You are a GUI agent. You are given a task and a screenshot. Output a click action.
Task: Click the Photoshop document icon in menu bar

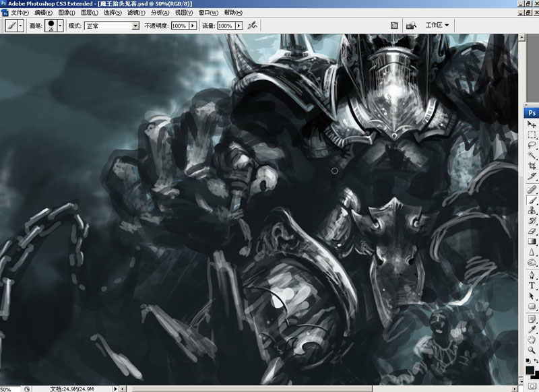point(5,13)
